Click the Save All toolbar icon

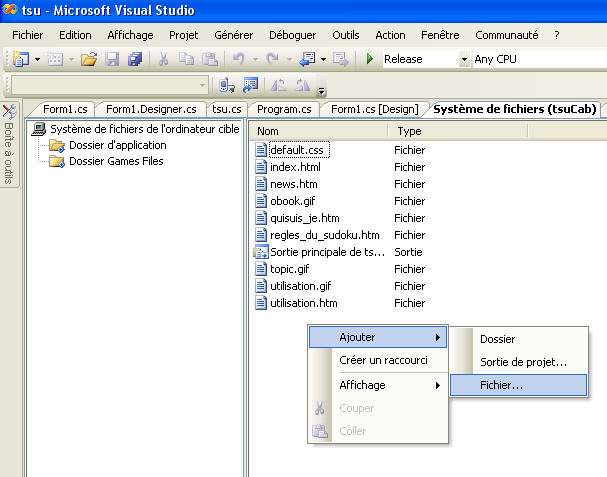135,59
